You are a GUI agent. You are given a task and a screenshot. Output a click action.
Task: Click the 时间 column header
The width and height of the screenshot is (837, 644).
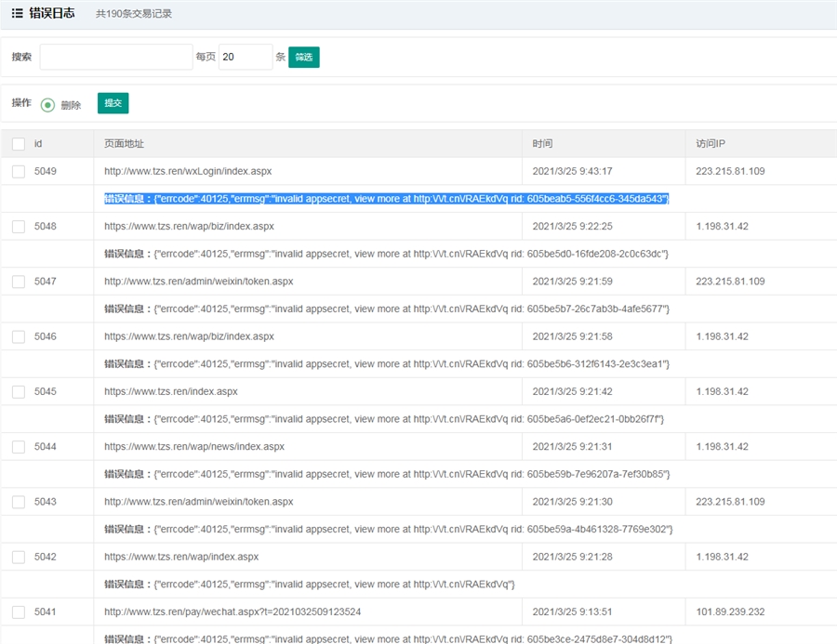point(542,144)
